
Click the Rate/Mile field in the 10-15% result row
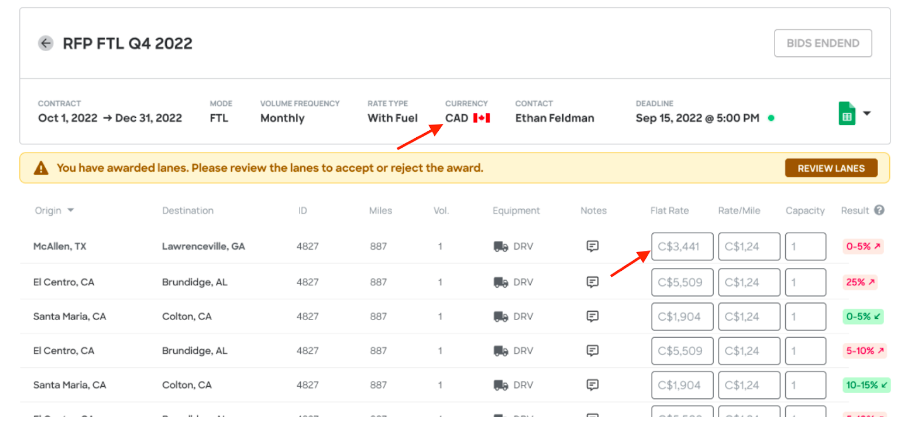(749, 385)
